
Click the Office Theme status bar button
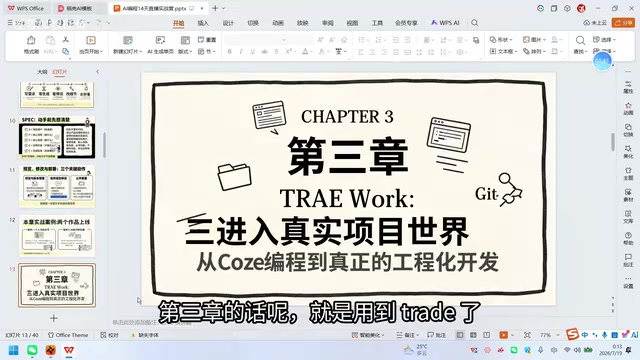tap(68, 335)
